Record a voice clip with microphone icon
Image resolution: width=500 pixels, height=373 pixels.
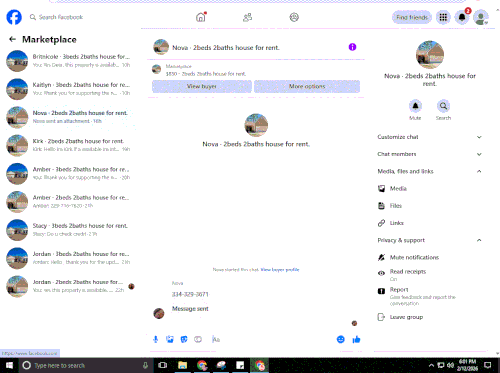coord(155,340)
